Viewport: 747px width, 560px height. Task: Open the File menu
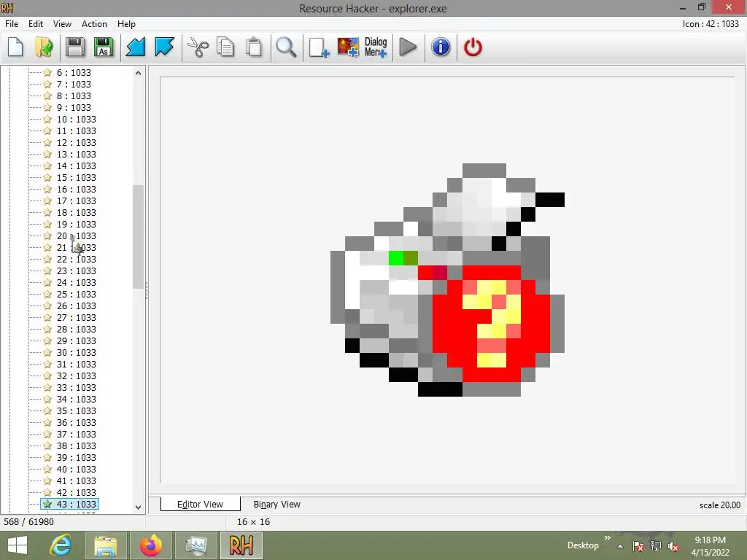click(12, 24)
